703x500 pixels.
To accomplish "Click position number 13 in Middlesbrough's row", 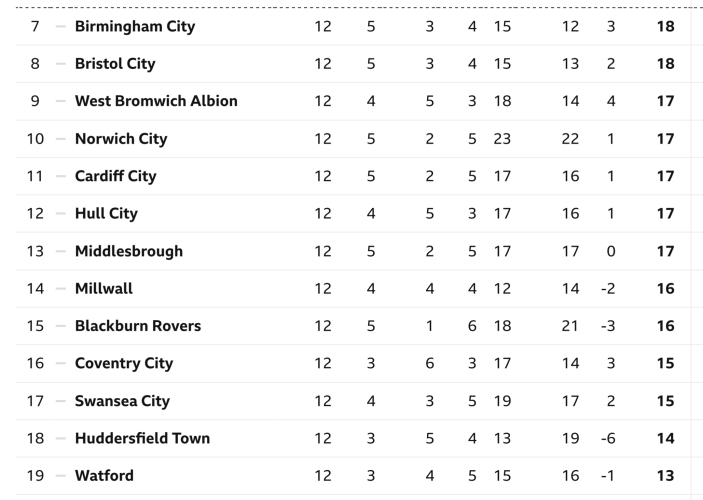I will [x=35, y=251].
